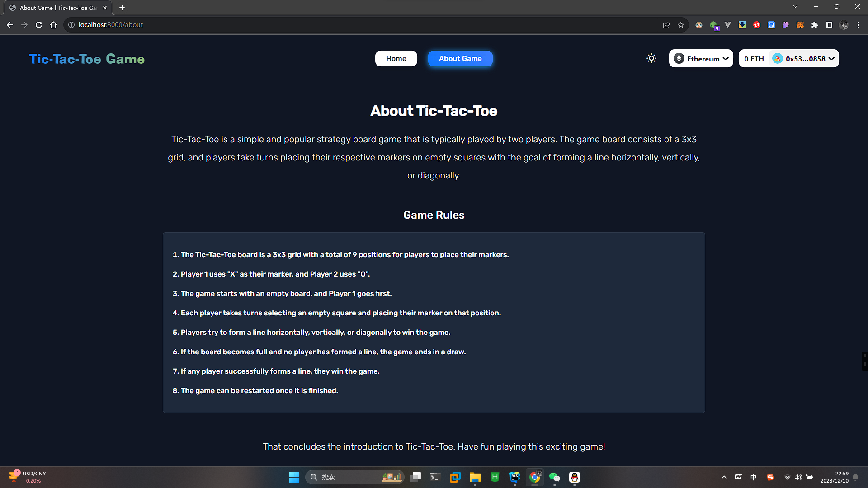Screen dimensions: 868x488
Task: Click the Windows Start button
Action: pyautogui.click(x=294, y=477)
